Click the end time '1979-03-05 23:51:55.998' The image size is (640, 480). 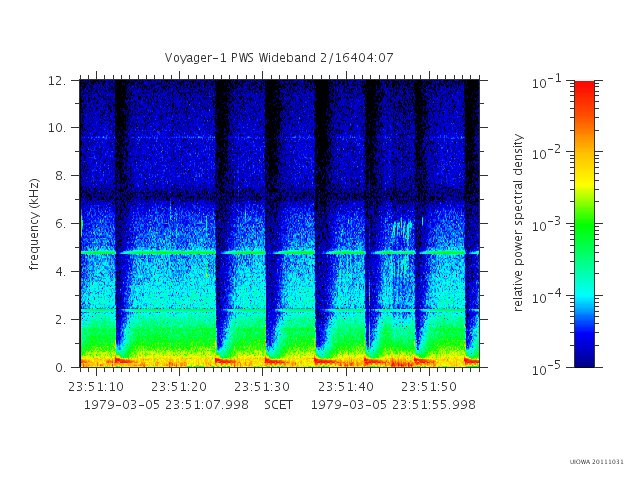393,405
